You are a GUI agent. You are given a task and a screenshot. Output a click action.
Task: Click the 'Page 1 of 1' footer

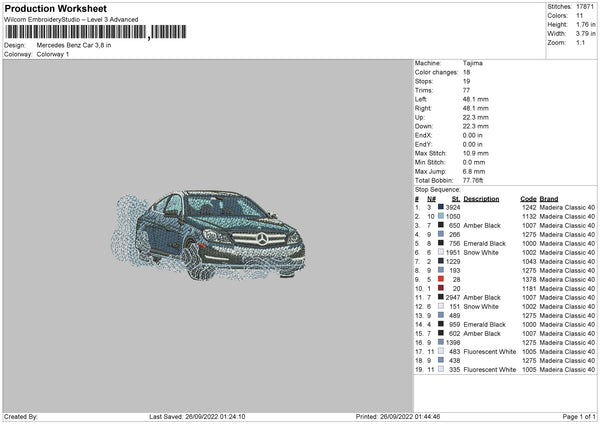click(579, 417)
